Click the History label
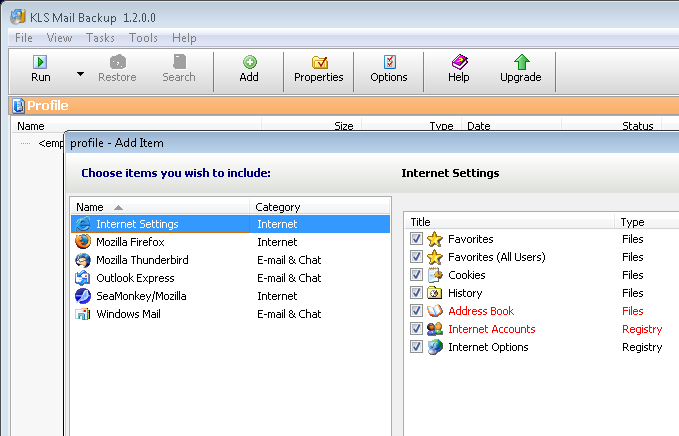The width and height of the screenshot is (679, 436). pyautogui.click(x=465, y=293)
